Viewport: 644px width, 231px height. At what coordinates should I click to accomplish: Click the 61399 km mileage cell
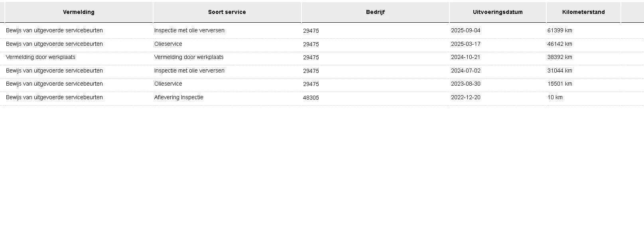pyautogui.click(x=560, y=30)
